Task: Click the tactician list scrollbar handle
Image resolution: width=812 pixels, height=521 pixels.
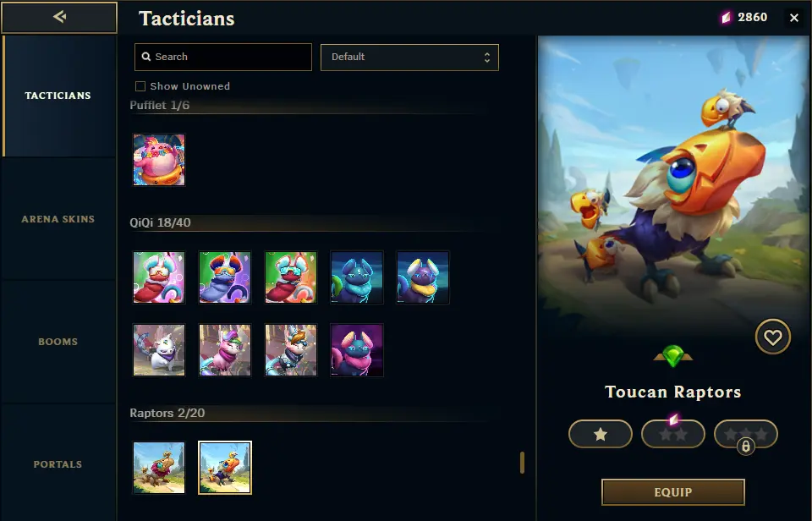Action: 522,463
